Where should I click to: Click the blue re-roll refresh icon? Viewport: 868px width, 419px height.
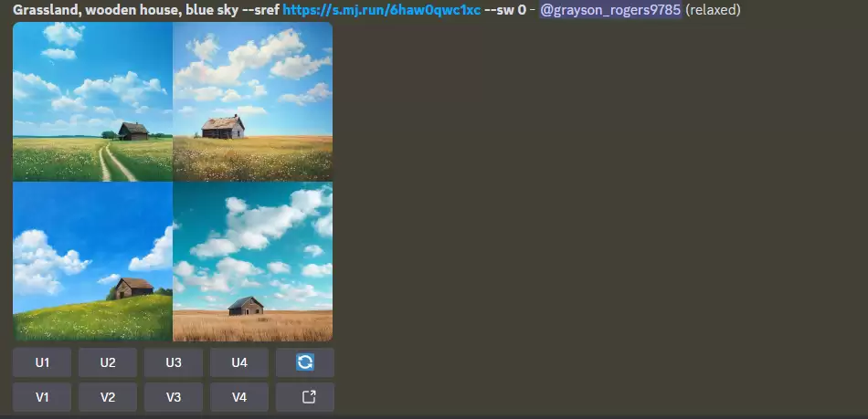click(305, 362)
